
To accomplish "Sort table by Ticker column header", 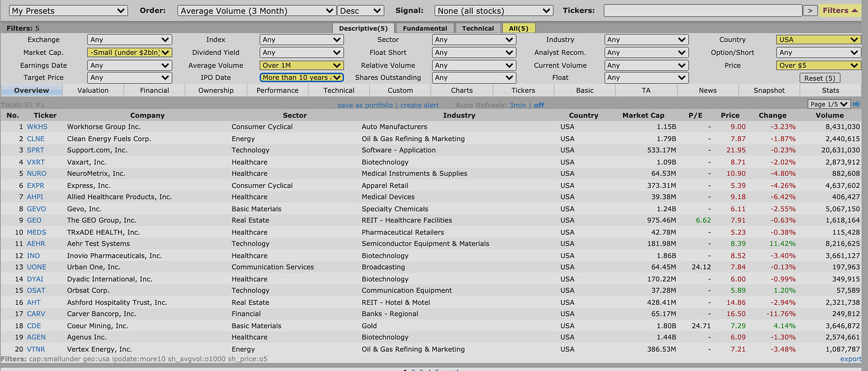I will click(45, 116).
